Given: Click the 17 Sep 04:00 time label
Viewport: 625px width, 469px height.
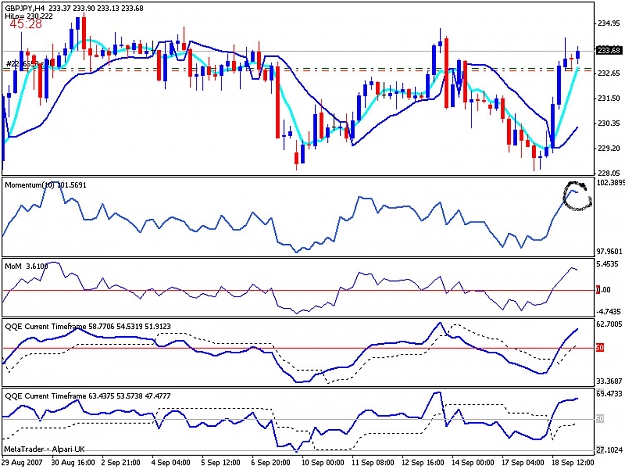Looking at the screenshot, I should click(523, 463).
